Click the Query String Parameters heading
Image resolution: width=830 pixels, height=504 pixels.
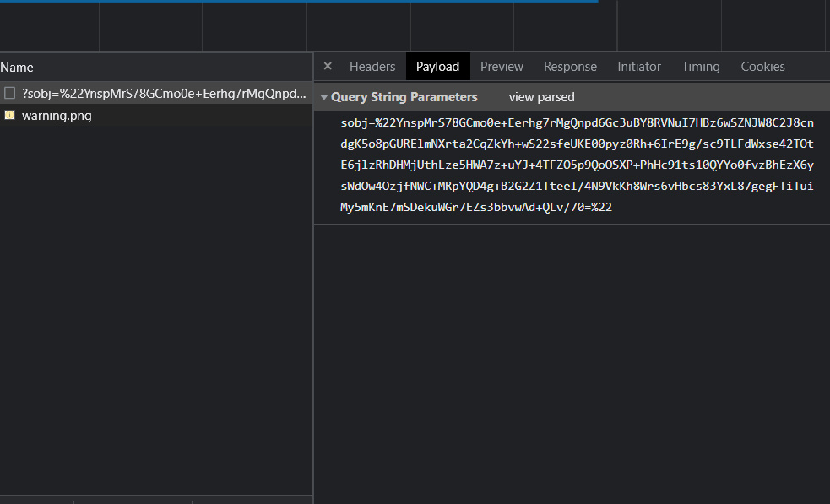[x=404, y=97]
